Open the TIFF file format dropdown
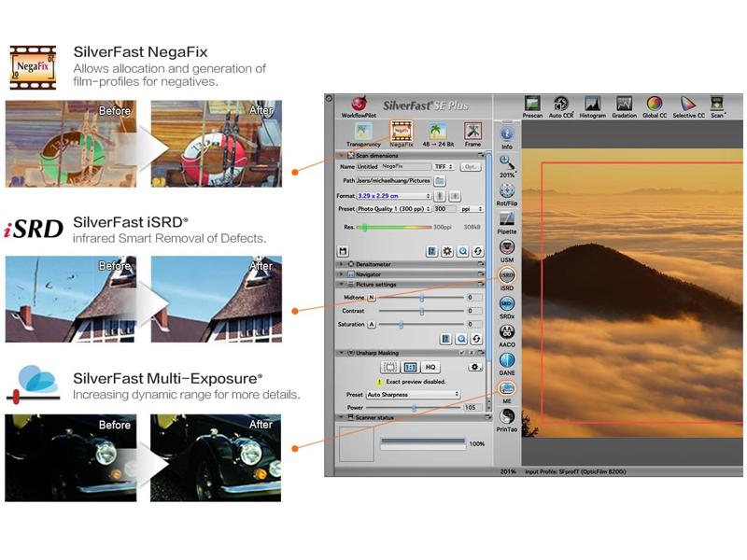Image resolution: width=747 pixels, height=560 pixels. [x=444, y=167]
